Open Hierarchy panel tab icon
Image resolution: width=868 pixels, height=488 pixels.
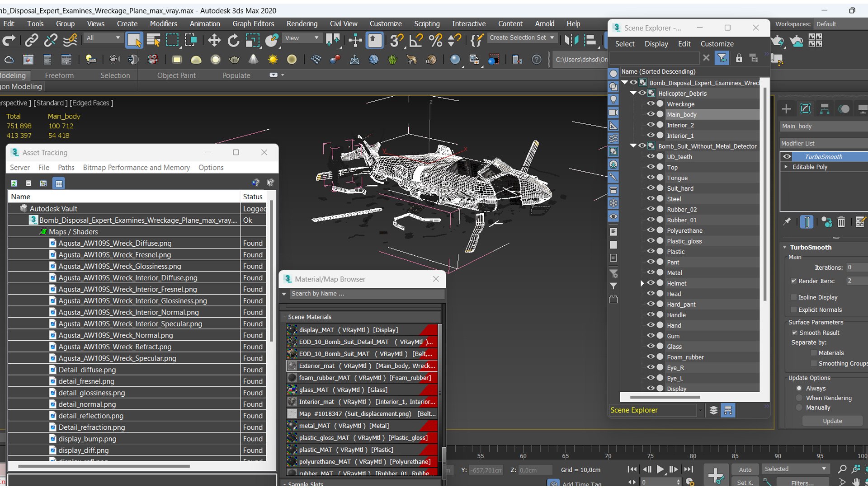[825, 109]
